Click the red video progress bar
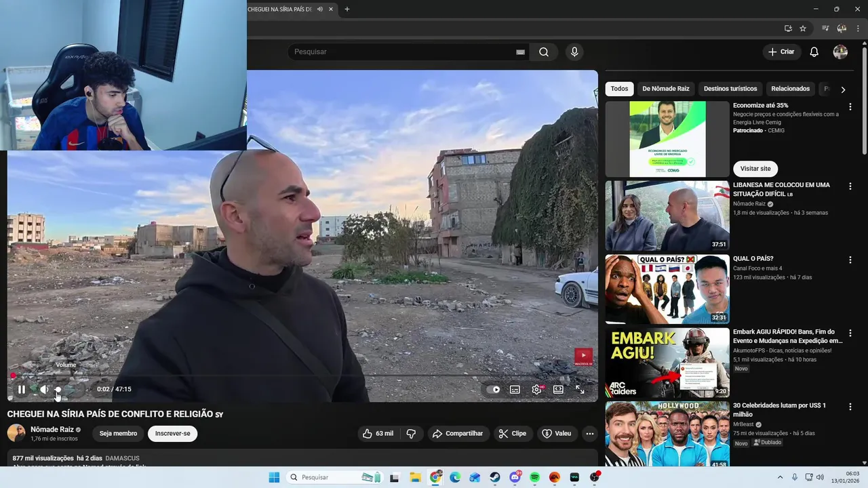The width and height of the screenshot is (868, 488). coord(302,375)
